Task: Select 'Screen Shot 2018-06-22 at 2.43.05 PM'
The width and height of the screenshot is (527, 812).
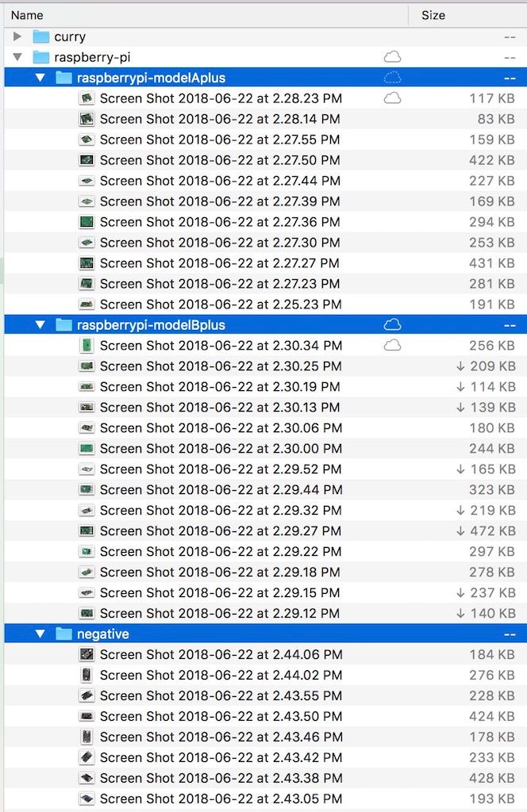Action: 221,799
